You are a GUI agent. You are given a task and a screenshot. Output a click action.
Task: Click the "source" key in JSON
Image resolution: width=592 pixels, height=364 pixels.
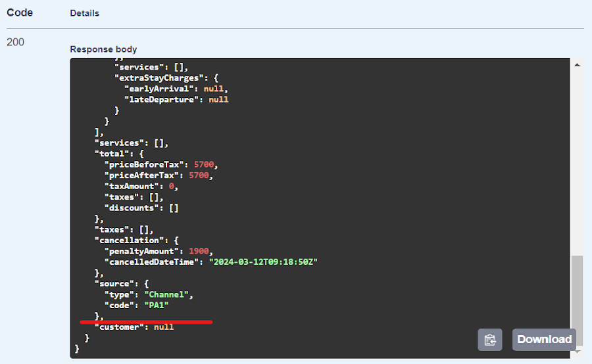(x=114, y=284)
